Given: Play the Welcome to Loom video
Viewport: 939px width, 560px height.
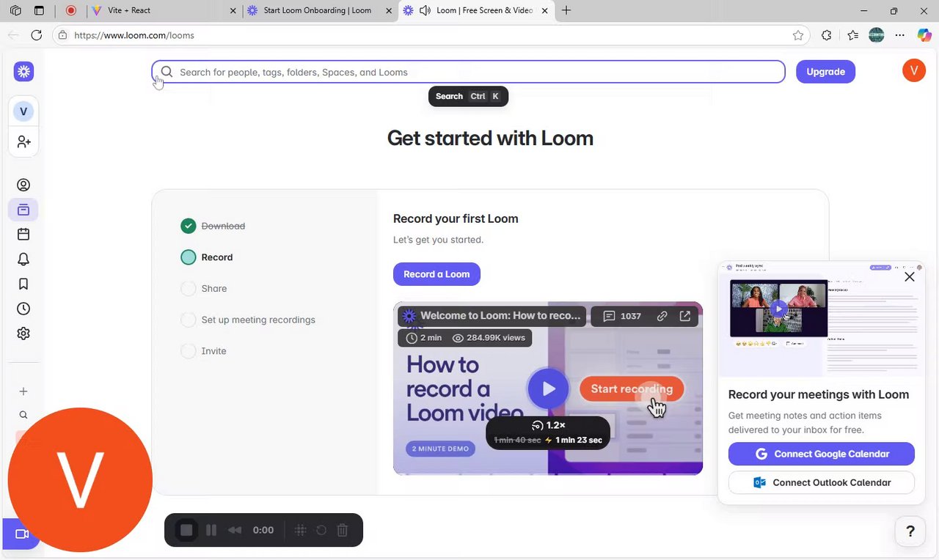Looking at the screenshot, I should pos(548,389).
